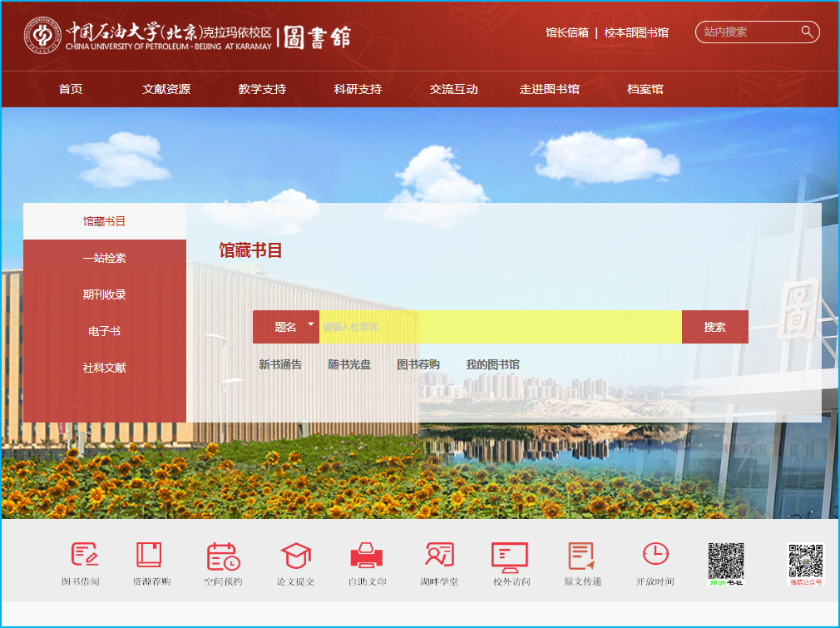
Task: Open the 馆长信箱 link in header
Action: coord(567,32)
